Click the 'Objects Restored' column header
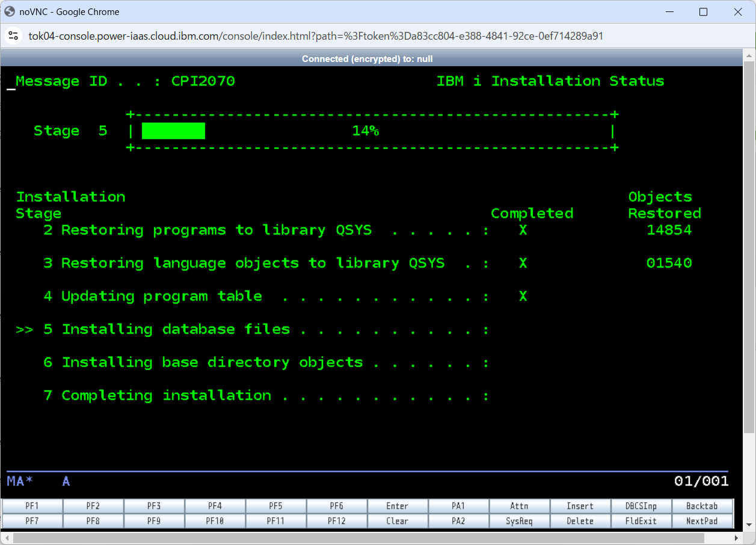This screenshot has height=545, width=756. [x=665, y=205]
